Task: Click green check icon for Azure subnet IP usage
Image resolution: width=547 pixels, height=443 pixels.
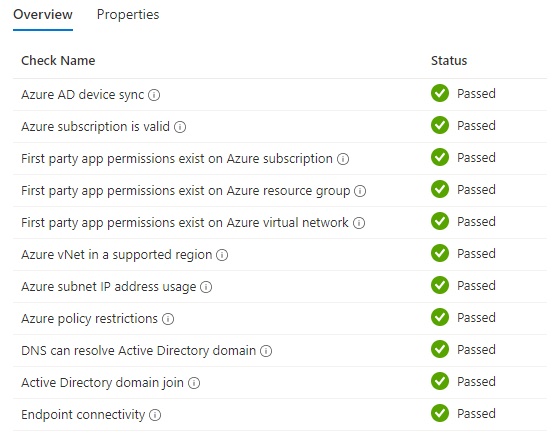Action: [440, 285]
